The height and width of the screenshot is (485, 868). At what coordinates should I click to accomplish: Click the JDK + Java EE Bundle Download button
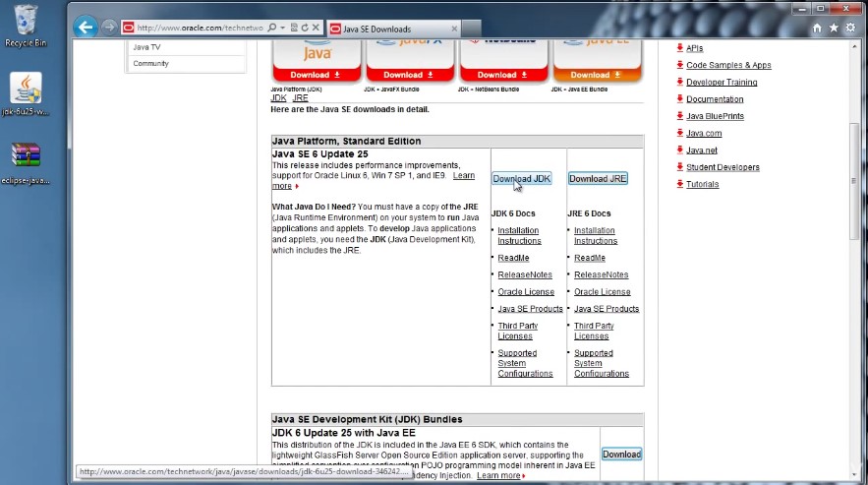(x=597, y=75)
